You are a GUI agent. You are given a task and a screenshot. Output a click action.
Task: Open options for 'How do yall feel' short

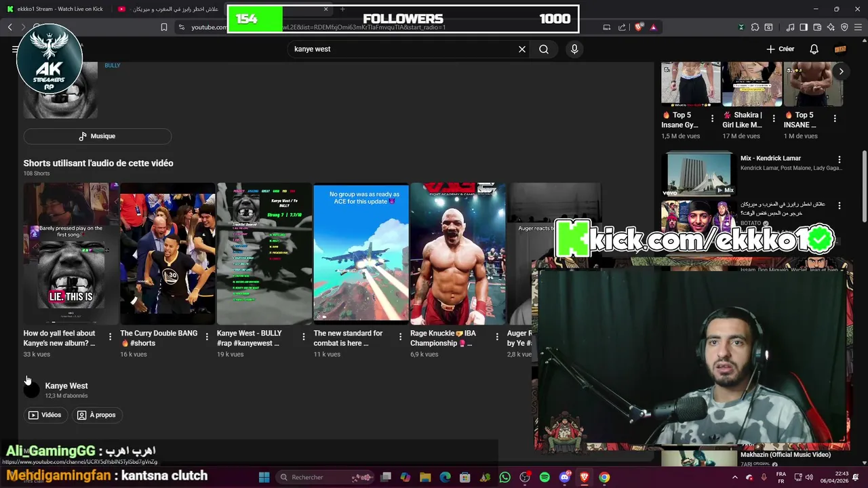[110, 336]
